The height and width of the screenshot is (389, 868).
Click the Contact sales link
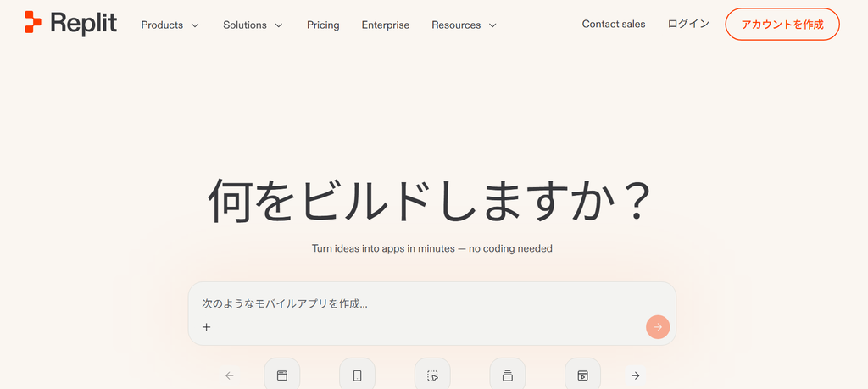(x=614, y=24)
